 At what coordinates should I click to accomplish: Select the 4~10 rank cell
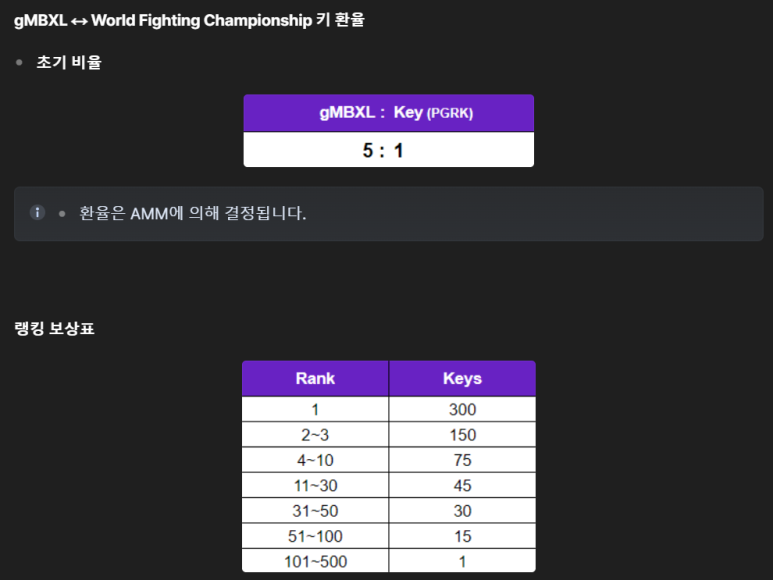click(315, 460)
